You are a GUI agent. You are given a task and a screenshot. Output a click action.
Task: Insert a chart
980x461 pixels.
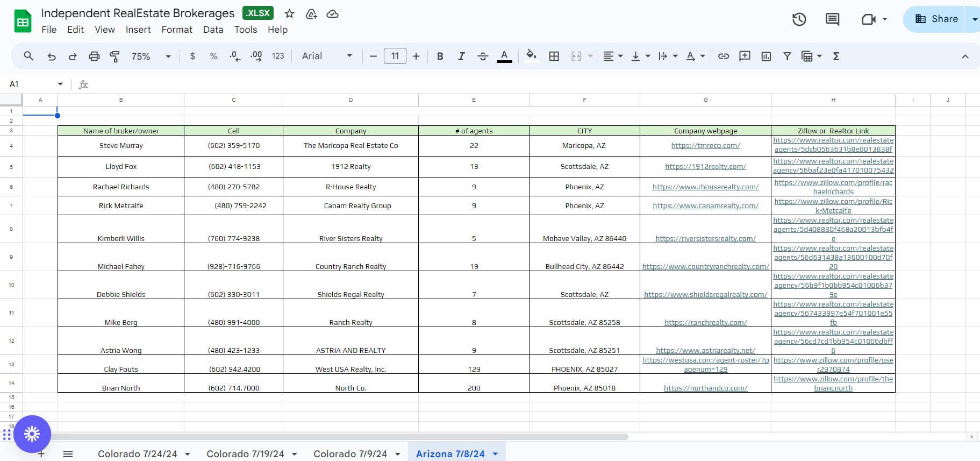pos(766,56)
